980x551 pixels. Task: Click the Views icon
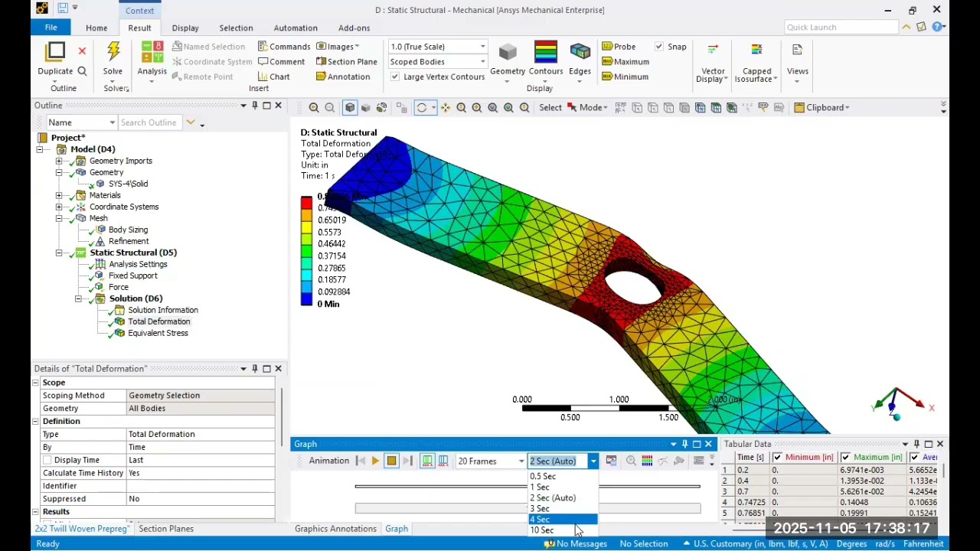click(797, 50)
